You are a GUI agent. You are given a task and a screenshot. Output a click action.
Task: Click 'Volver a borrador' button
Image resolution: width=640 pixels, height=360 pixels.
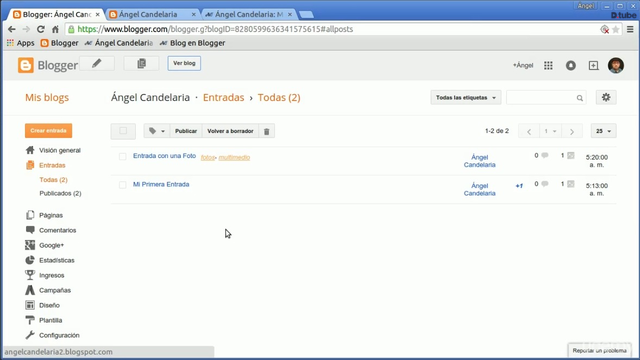[230, 131]
